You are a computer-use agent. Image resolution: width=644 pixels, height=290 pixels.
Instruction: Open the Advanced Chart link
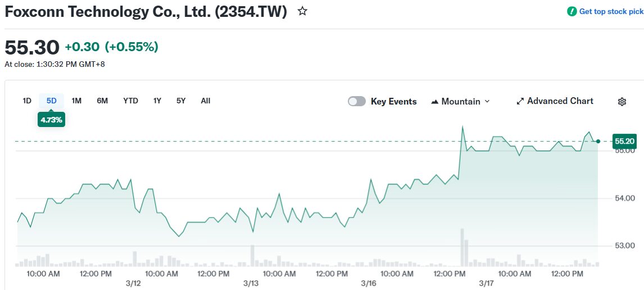point(555,101)
